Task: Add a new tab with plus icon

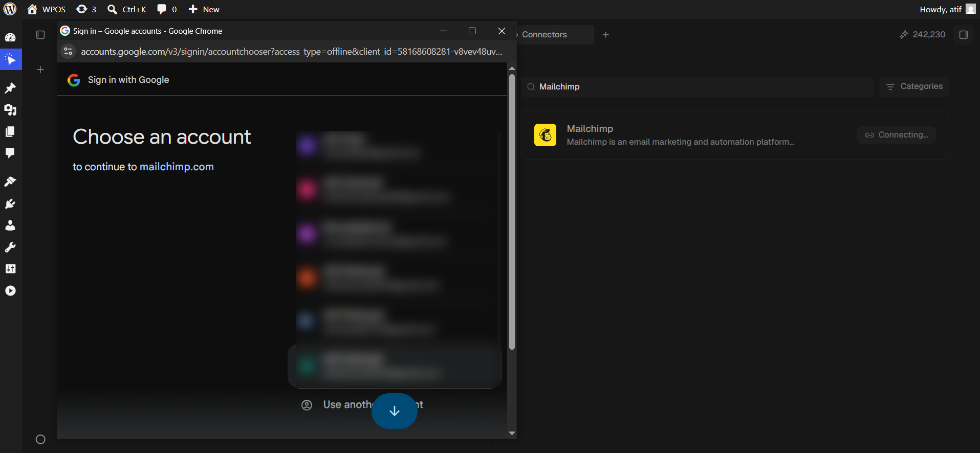Action: tap(606, 35)
